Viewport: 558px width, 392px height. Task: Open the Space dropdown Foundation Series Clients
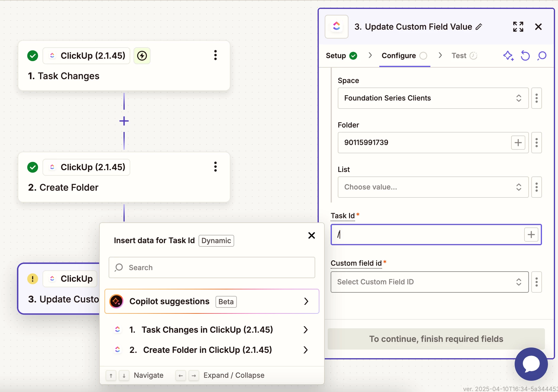point(433,98)
